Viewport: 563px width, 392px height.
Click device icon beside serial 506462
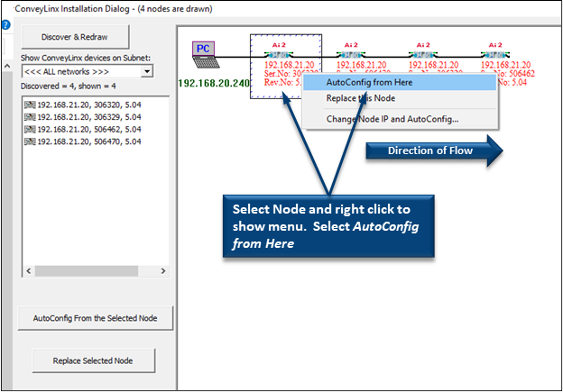point(30,129)
